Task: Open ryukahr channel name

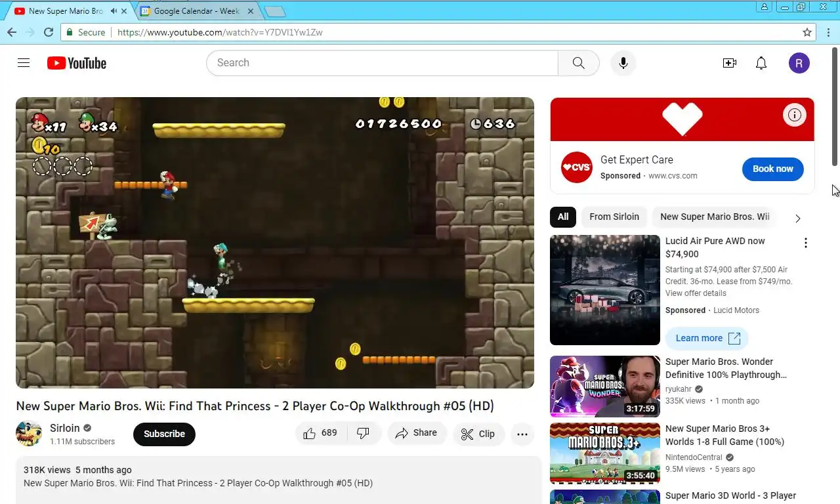Action: coord(679,389)
